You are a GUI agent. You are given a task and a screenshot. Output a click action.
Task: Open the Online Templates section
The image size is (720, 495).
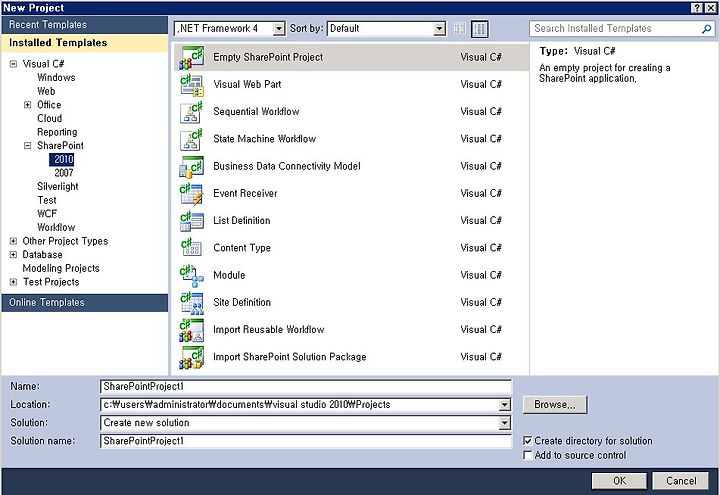(84, 303)
